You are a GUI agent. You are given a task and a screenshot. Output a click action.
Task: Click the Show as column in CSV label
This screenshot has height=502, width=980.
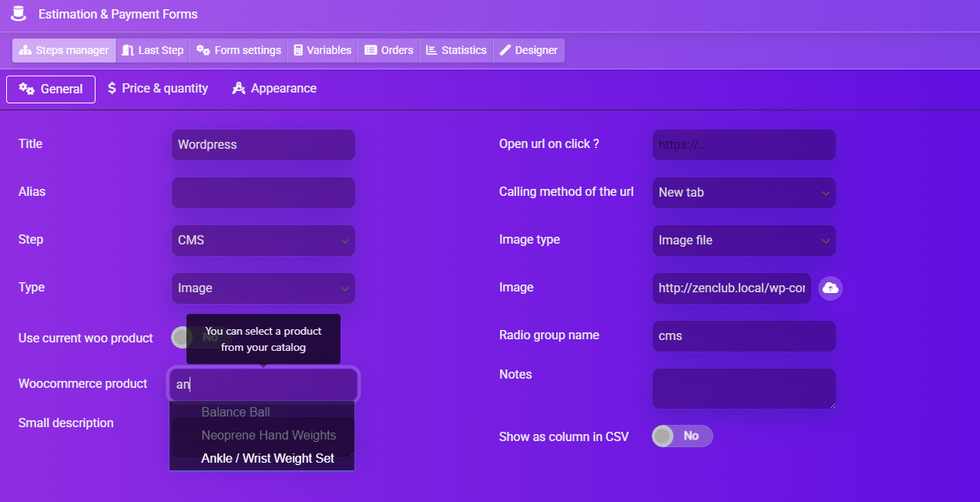coord(564,436)
